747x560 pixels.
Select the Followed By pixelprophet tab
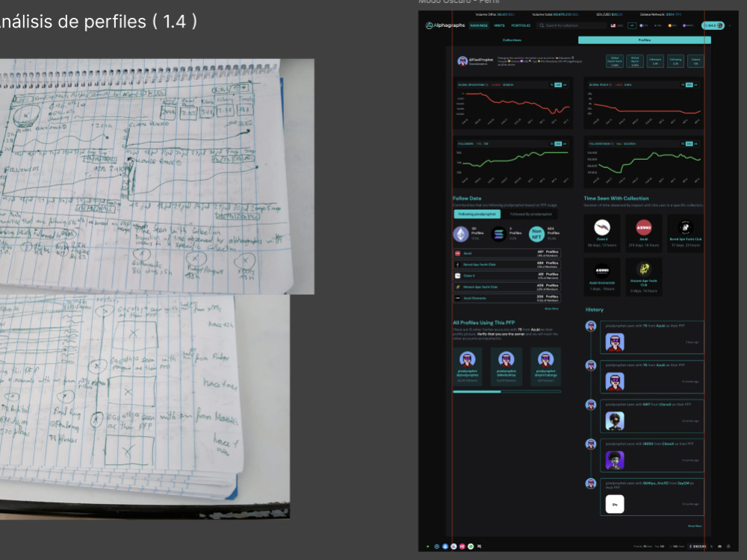click(x=530, y=214)
